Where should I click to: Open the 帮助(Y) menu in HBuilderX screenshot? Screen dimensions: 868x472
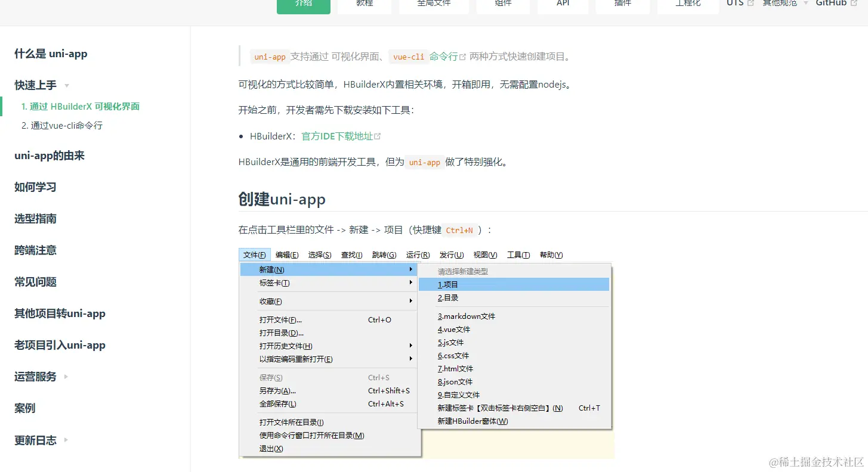tap(551, 255)
